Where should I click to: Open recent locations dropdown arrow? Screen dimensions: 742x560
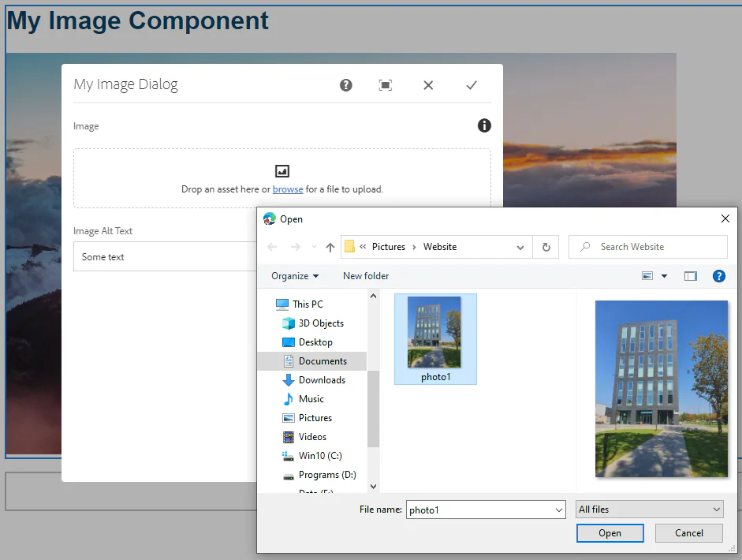314,247
